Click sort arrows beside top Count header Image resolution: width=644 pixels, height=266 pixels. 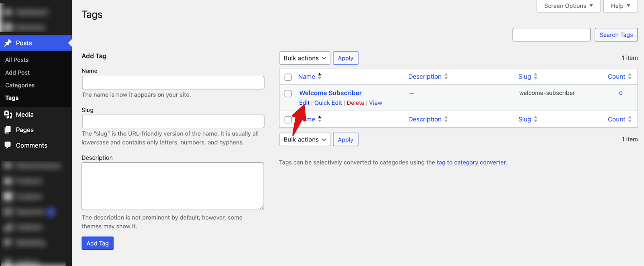tap(630, 77)
